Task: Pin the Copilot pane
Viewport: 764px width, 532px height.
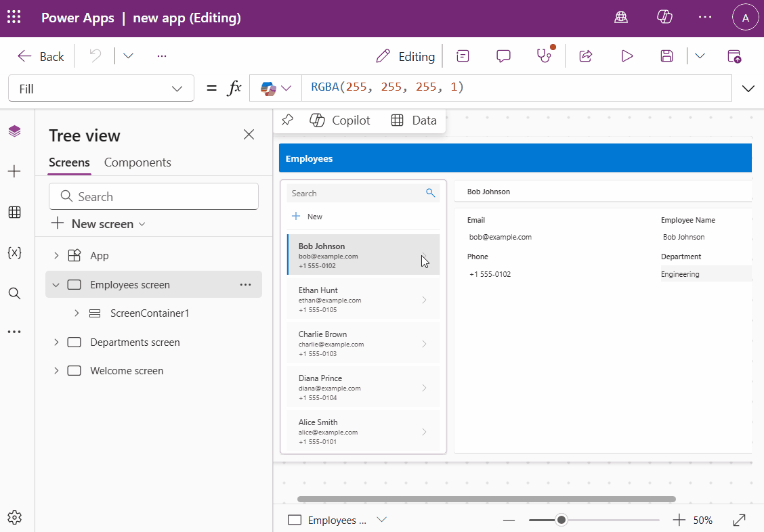Action: coord(286,120)
